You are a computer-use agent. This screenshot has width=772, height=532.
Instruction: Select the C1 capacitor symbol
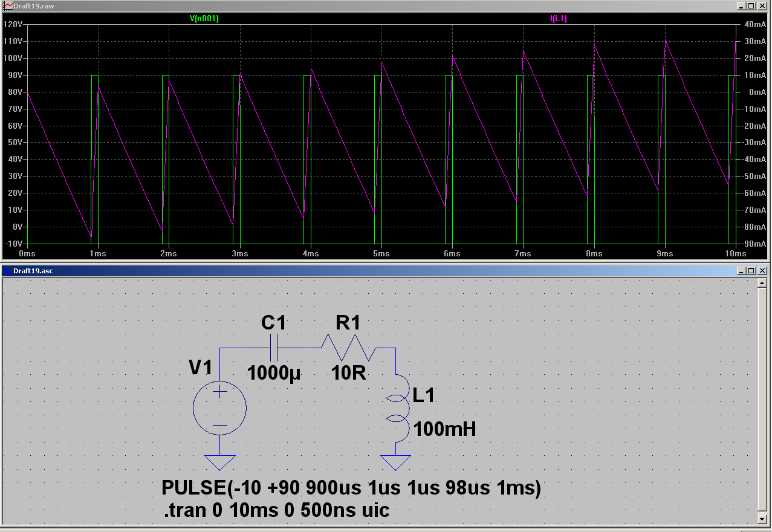pyautogui.click(x=274, y=348)
